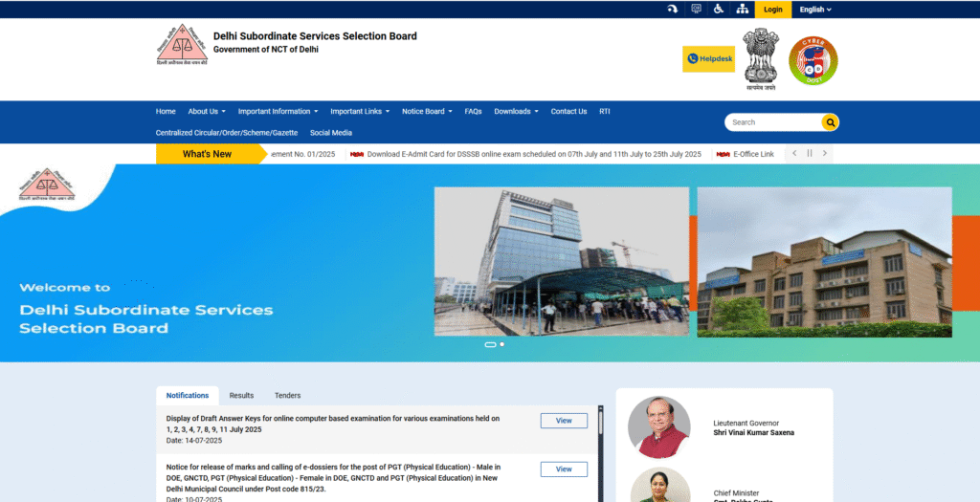Viewport: 980px width, 502px height.
Task: Click the brick building carousel photo
Action: pyautogui.click(x=824, y=262)
